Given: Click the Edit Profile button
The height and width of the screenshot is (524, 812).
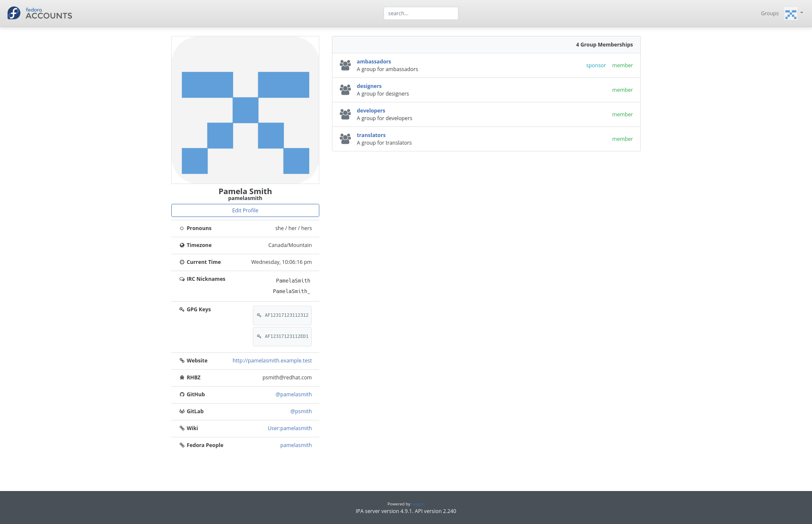Looking at the screenshot, I should [245, 210].
